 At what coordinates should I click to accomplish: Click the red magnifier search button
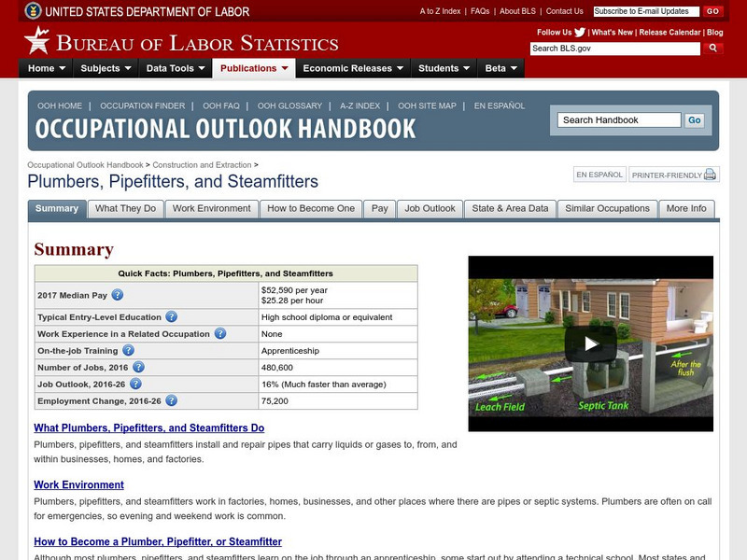[x=712, y=49]
